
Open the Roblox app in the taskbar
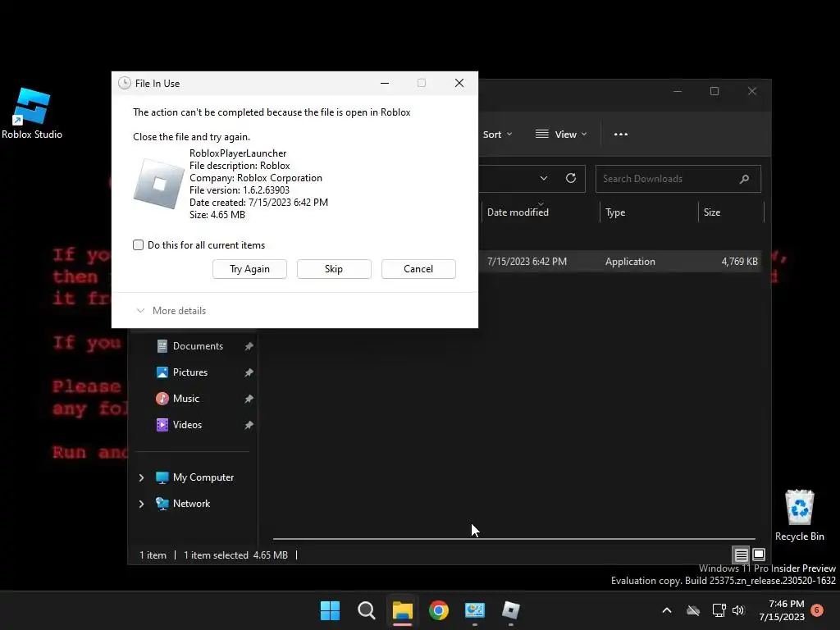(511, 610)
